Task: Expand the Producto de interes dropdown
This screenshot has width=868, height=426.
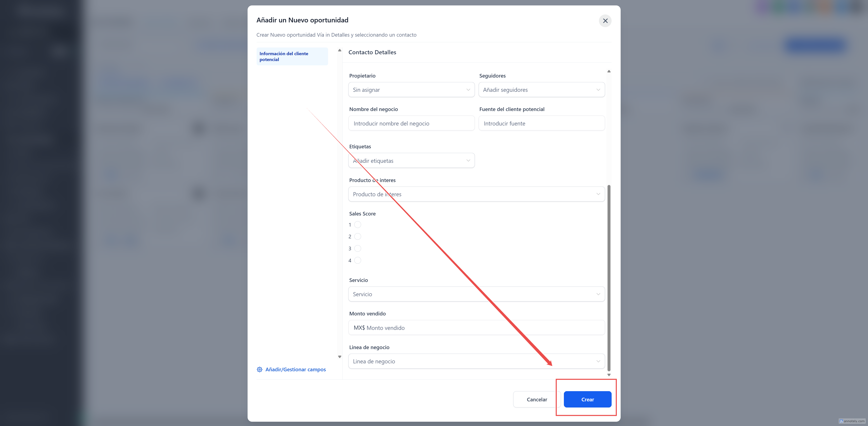Action: click(476, 194)
